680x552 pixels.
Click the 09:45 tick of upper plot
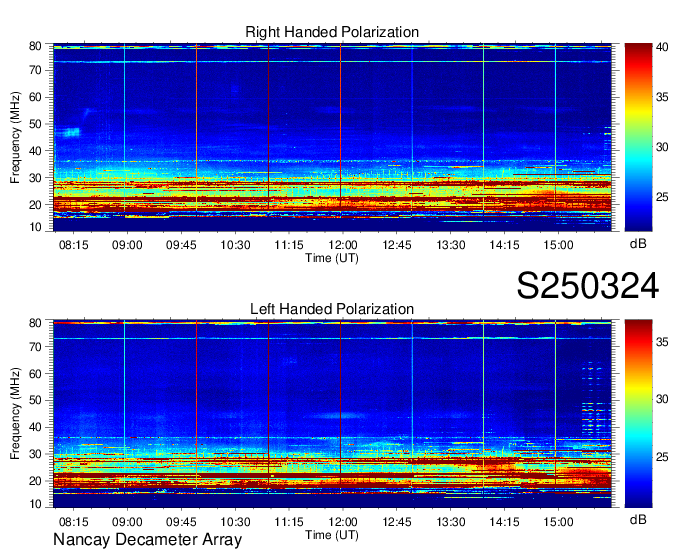181,245
